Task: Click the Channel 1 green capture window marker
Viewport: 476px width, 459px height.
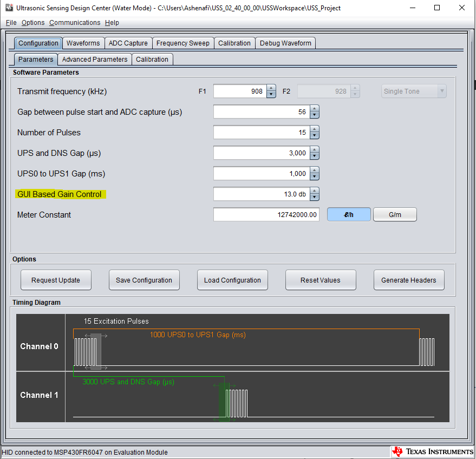Action: click(x=224, y=402)
